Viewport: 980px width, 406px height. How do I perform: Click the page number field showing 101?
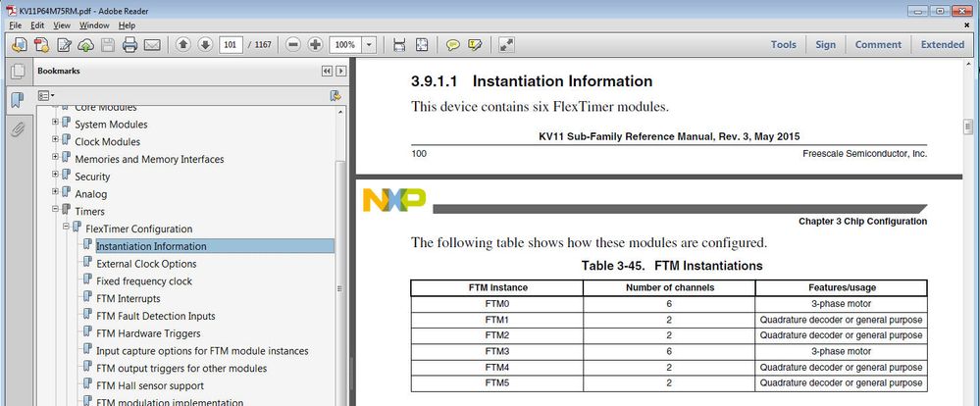tap(231, 44)
